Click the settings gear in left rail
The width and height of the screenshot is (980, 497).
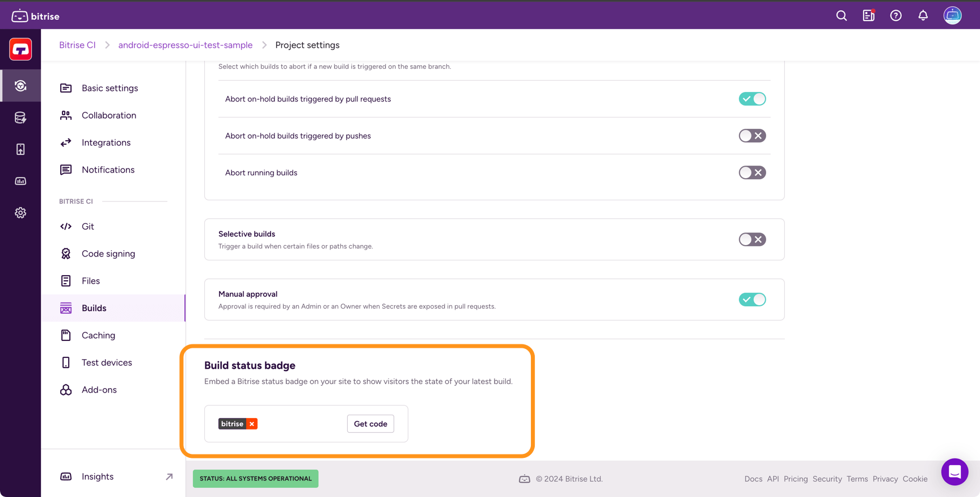click(20, 213)
